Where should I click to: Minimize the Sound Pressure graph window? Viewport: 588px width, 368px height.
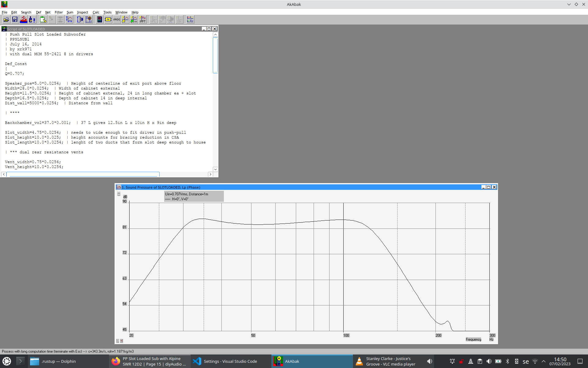tap(483, 187)
